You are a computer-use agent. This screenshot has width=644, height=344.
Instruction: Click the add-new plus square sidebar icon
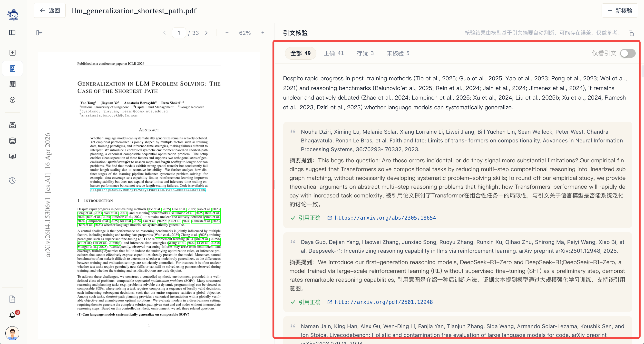(12, 53)
